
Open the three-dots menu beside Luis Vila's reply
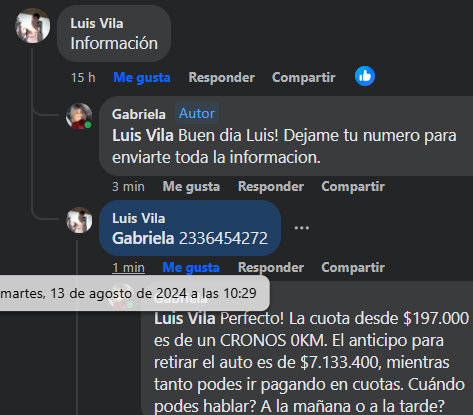pos(302,228)
